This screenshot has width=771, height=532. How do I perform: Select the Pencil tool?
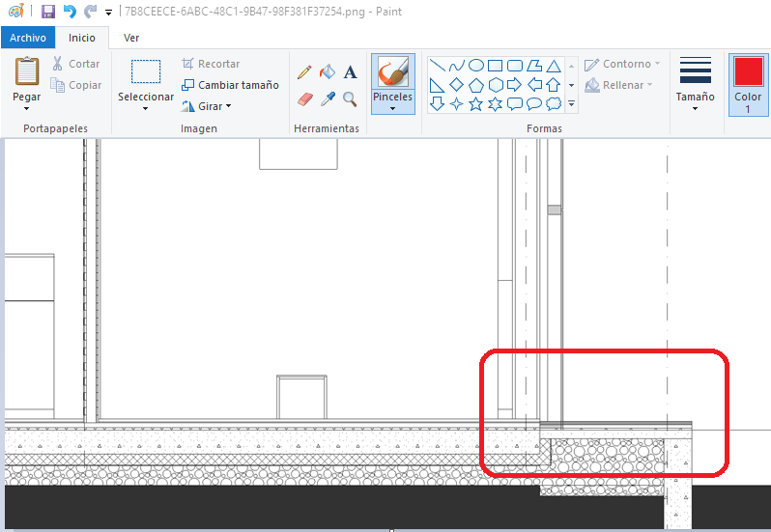click(x=304, y=72)
